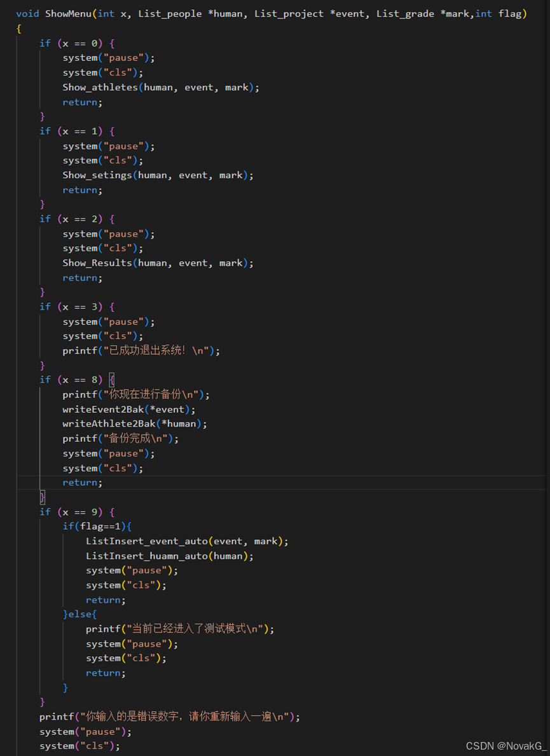
Task: Click system("cls") above the Show_setings call
Action: 102,161
